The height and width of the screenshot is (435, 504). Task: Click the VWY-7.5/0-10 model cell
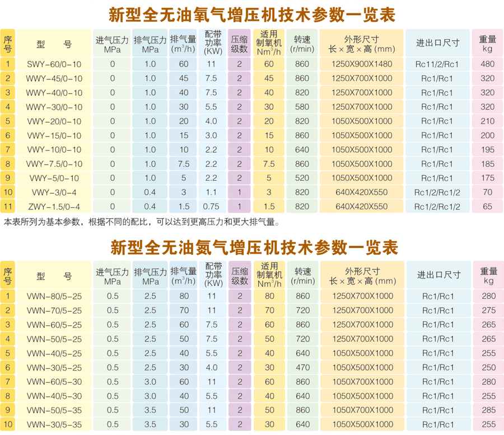[x=54, y=164]
